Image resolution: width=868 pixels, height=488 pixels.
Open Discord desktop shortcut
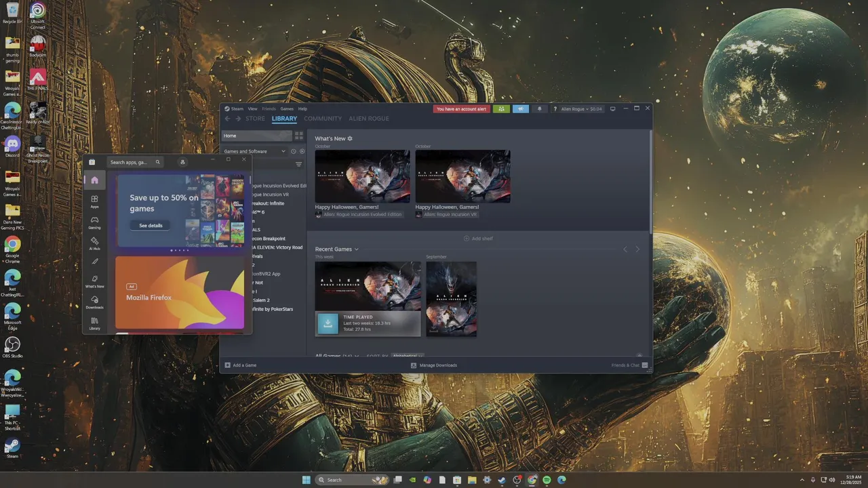pos(12,146)
